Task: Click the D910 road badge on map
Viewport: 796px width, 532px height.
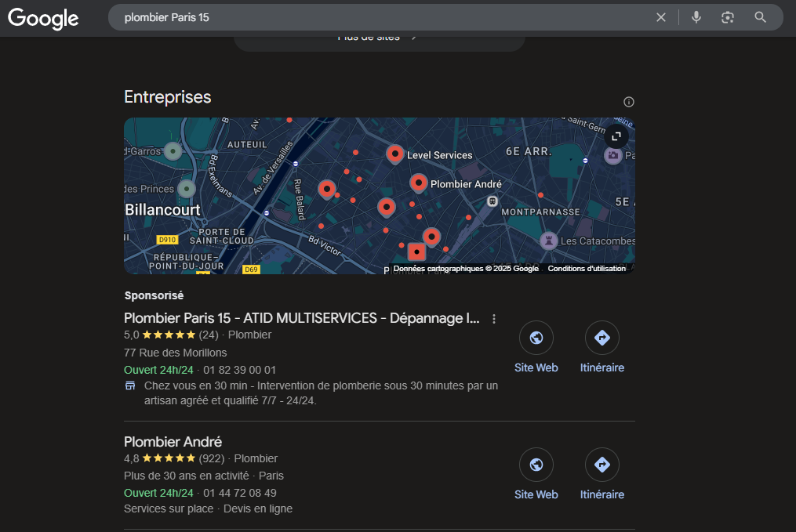Action: (168, 240)
